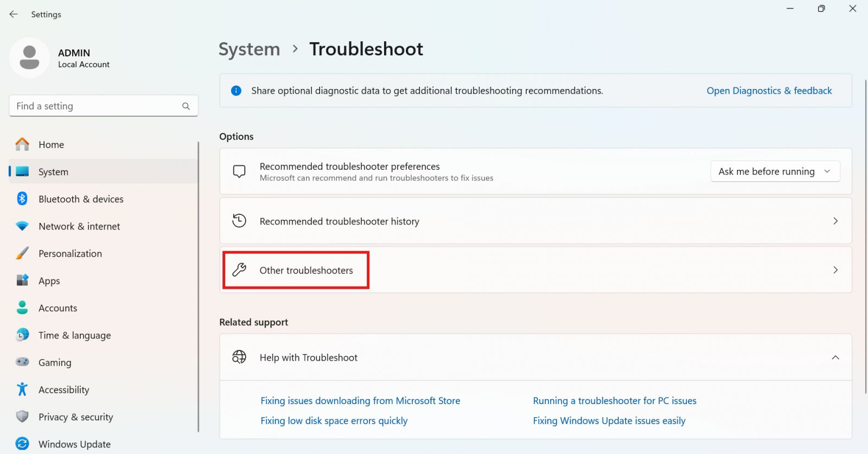Open Windows Update settings

[74, 444]
